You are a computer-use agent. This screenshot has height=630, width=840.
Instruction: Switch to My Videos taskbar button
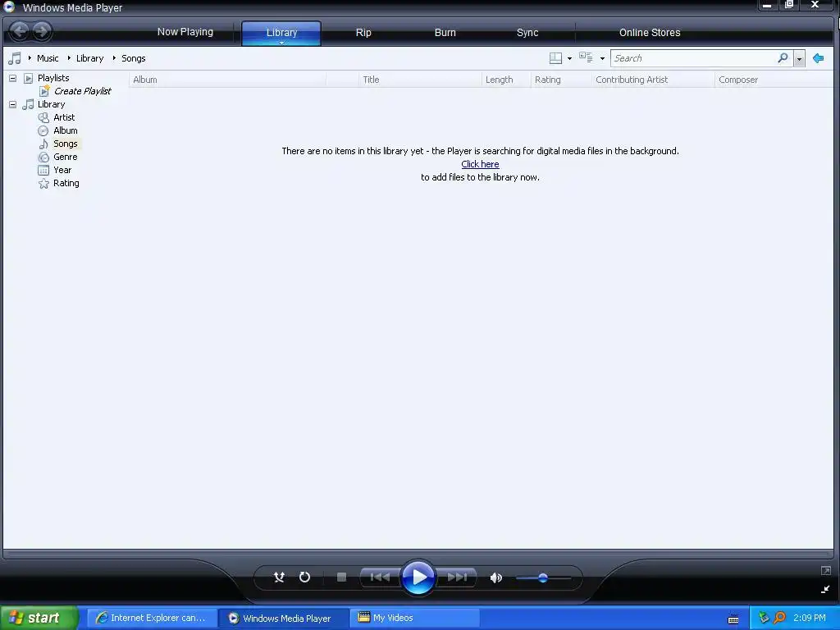414,618
